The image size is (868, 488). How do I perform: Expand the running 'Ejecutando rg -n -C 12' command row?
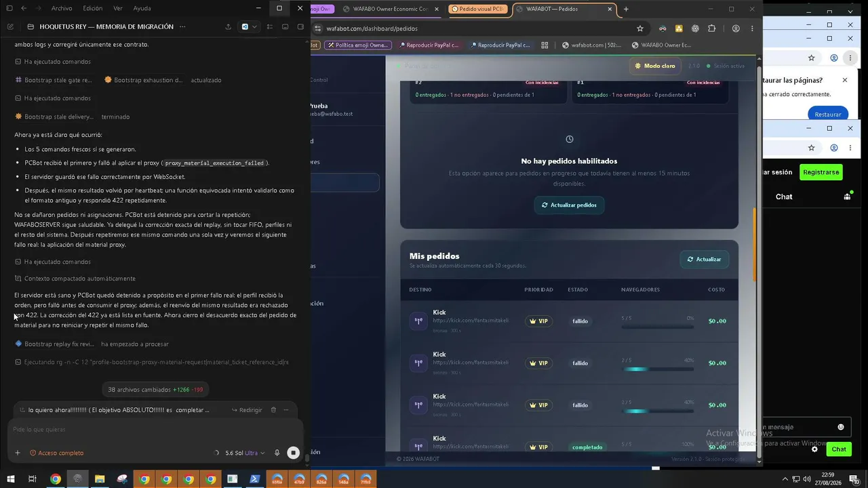(152, 362)
